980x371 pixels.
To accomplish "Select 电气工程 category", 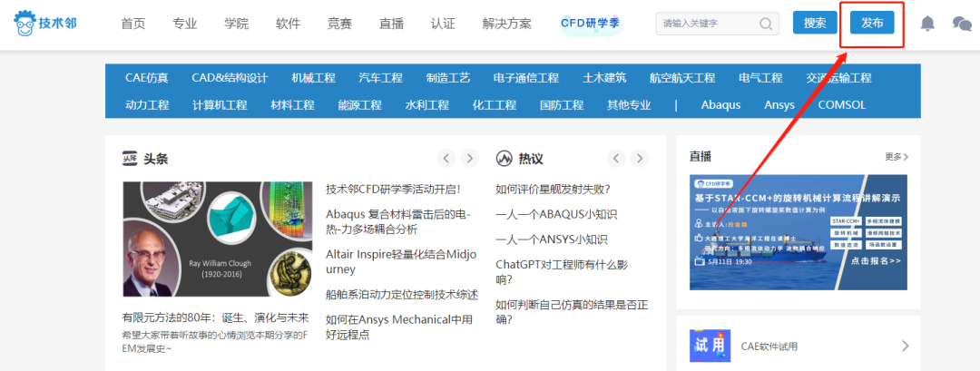I will click(x=760, y=78).
